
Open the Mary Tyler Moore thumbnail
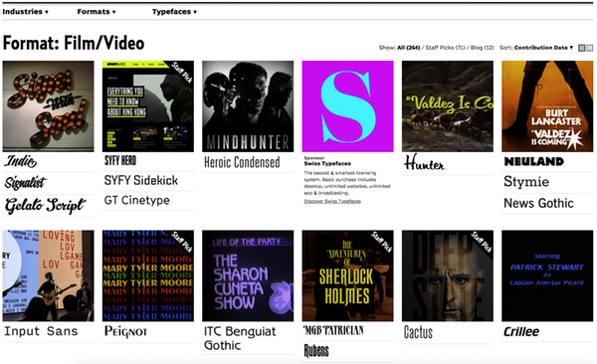(147, 275)
